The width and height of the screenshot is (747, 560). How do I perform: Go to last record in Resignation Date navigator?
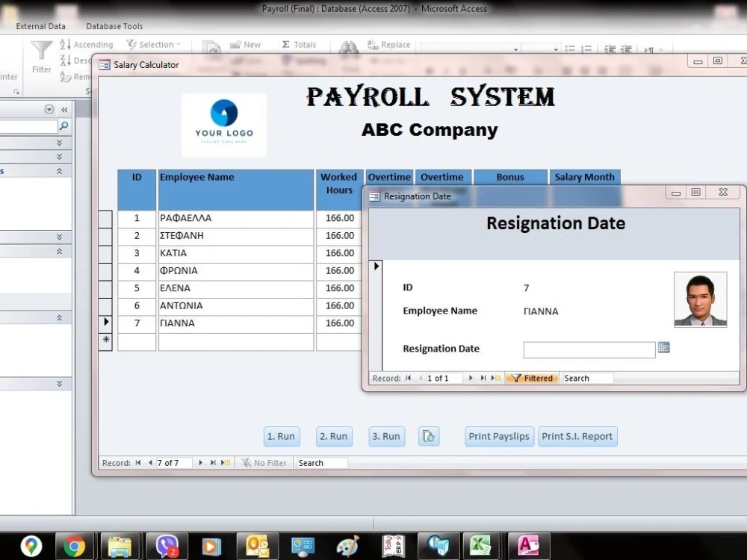[483, 378]
